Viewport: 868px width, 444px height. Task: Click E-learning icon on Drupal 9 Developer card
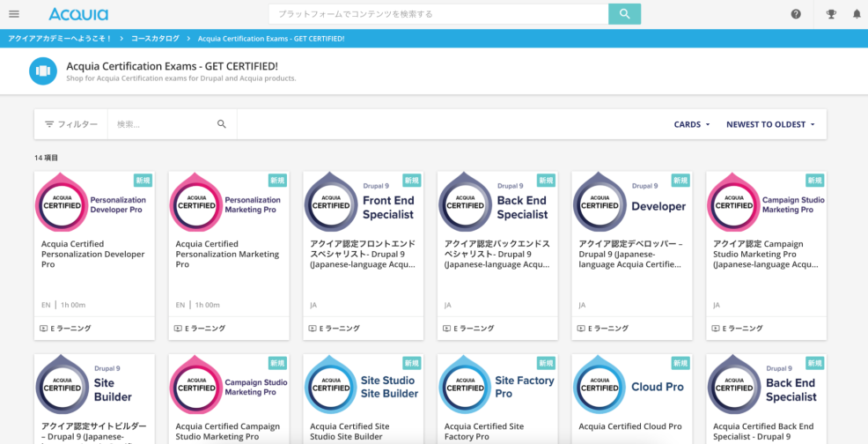pos(581,328)
